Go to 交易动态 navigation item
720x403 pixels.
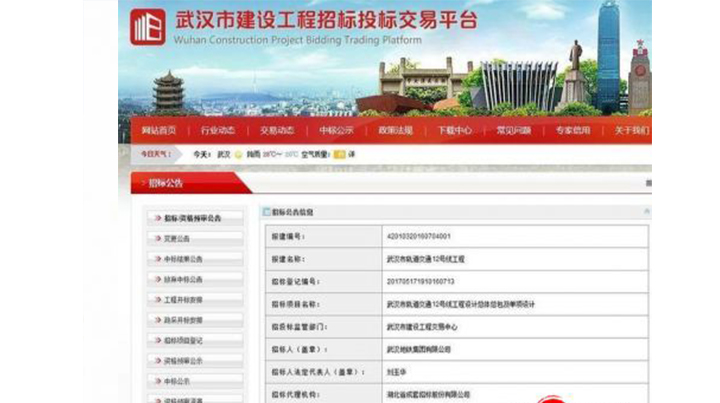click(277, 130)
